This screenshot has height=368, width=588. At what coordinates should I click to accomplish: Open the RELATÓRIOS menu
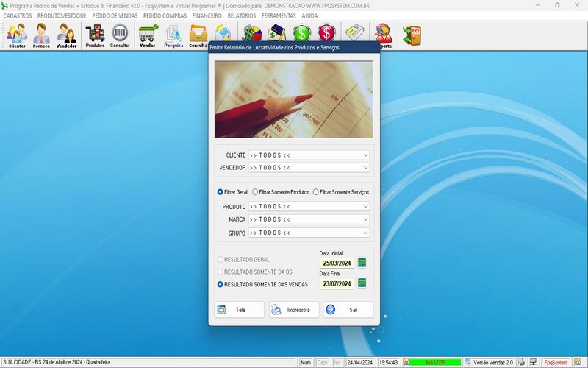tap(242, 15)
